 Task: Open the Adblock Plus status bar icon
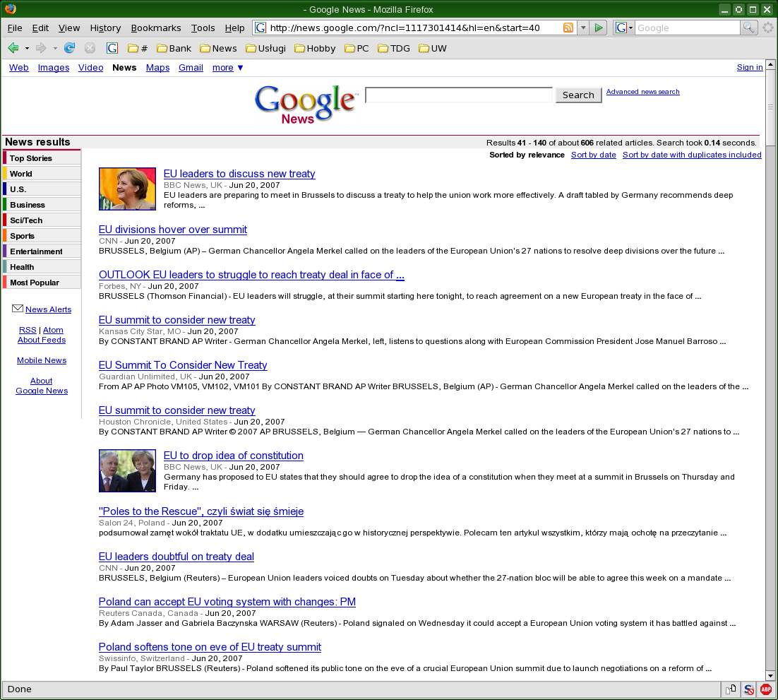[765, 689]
